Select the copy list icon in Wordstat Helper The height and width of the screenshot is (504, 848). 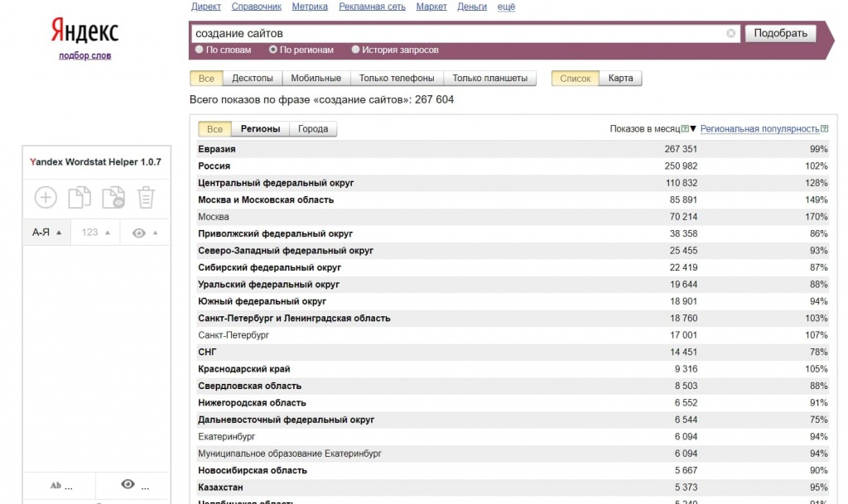point(79,197)
